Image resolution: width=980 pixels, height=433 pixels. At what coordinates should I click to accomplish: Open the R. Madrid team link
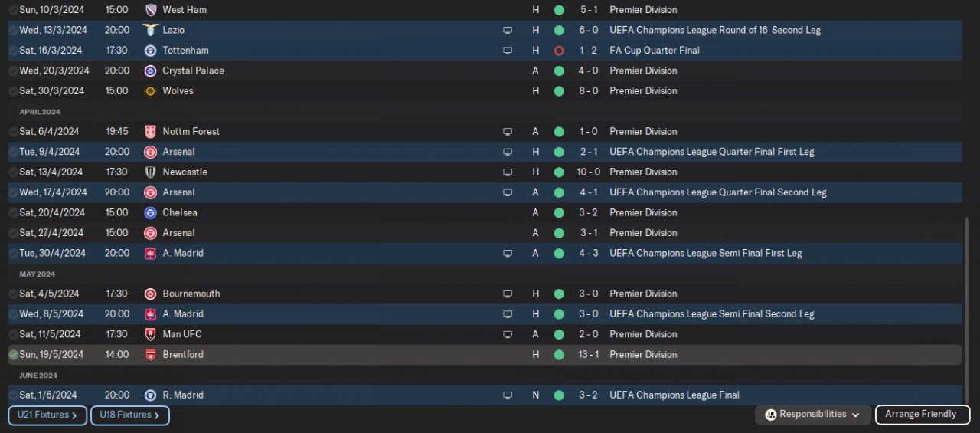point(183,395)
